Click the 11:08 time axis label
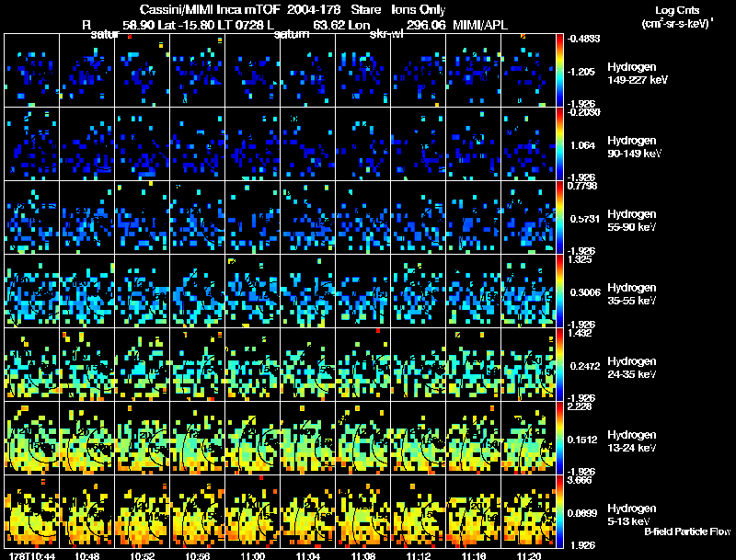Screen dimensions: 736x560 coord(363,556)
